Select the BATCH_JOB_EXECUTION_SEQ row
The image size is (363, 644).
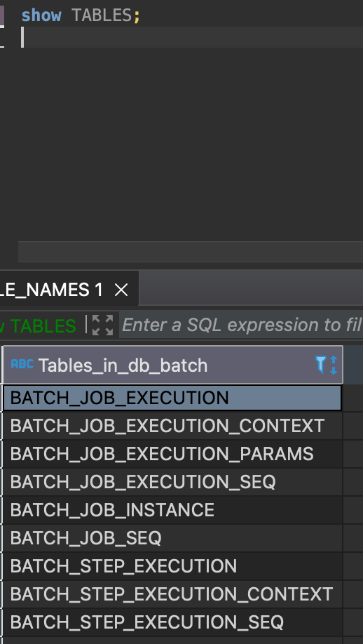coord(172,482)
